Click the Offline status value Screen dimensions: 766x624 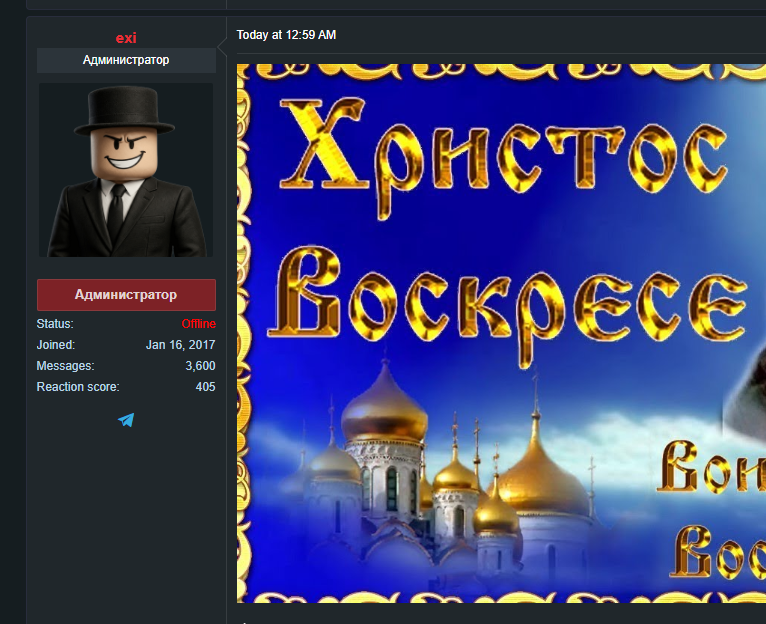[x=198, y=323]
